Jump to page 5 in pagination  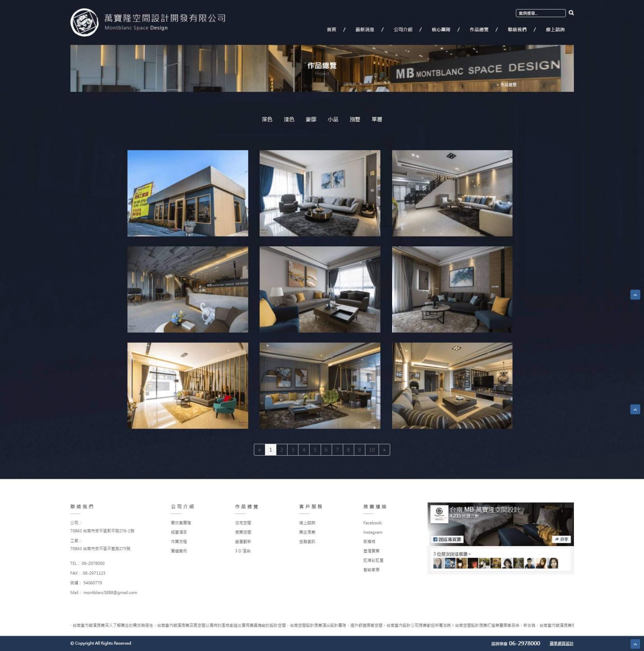[315, 450]
